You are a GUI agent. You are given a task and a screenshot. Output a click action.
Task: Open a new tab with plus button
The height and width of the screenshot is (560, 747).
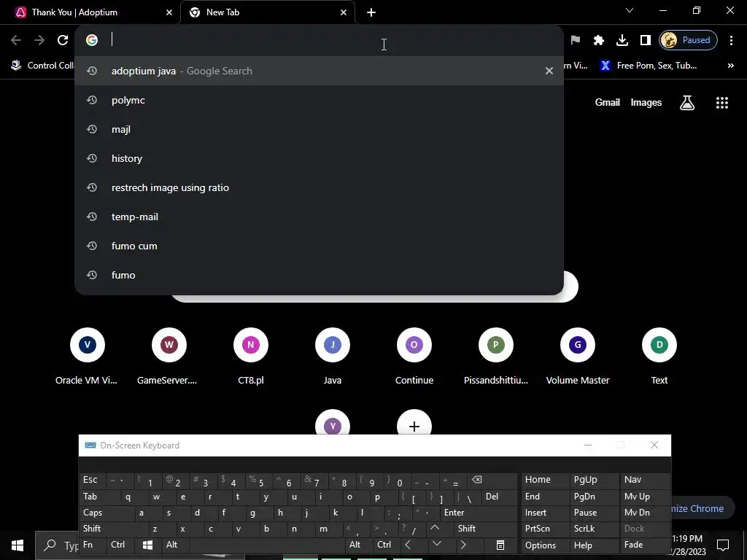(371, 12)
